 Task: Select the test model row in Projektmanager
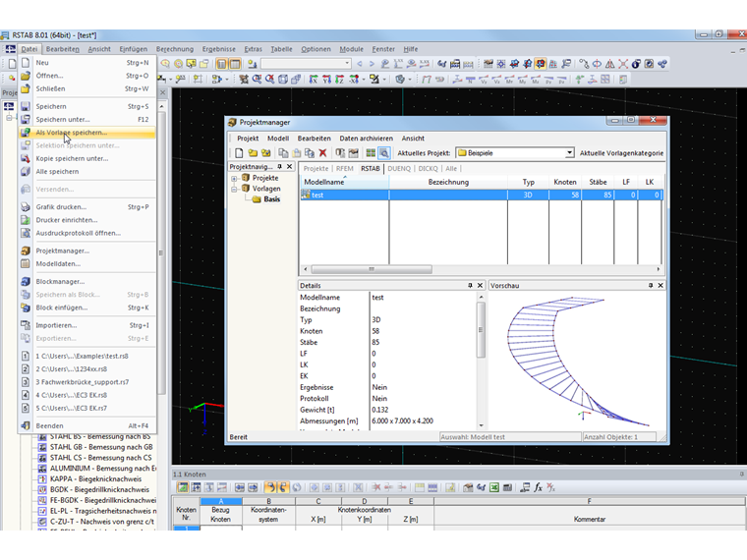click(x=482, y=195)
